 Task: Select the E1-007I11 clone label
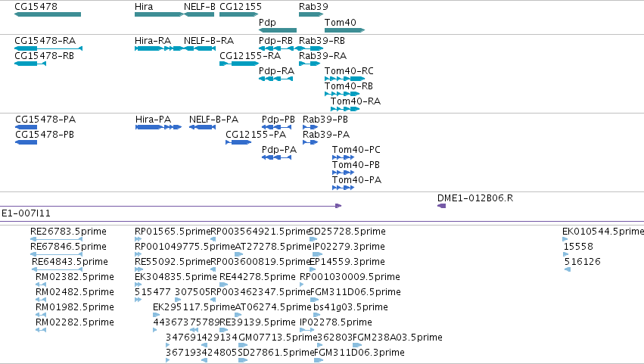tap(26, 213)
